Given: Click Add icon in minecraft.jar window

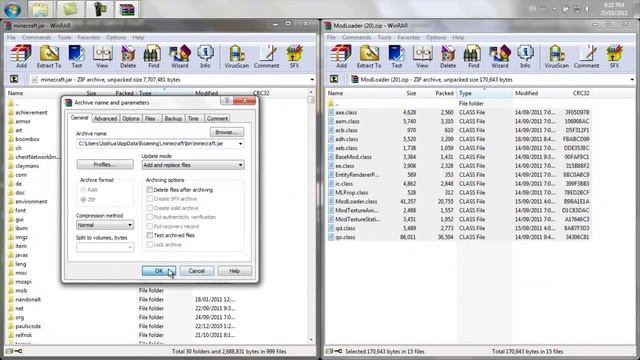Looking at the screenshot, I should click(21, 56).
